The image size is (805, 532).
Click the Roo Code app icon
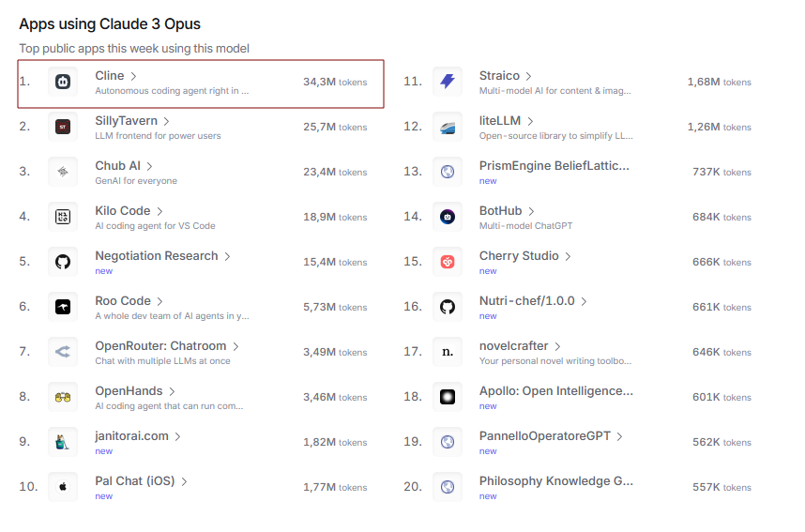point(63,307)
